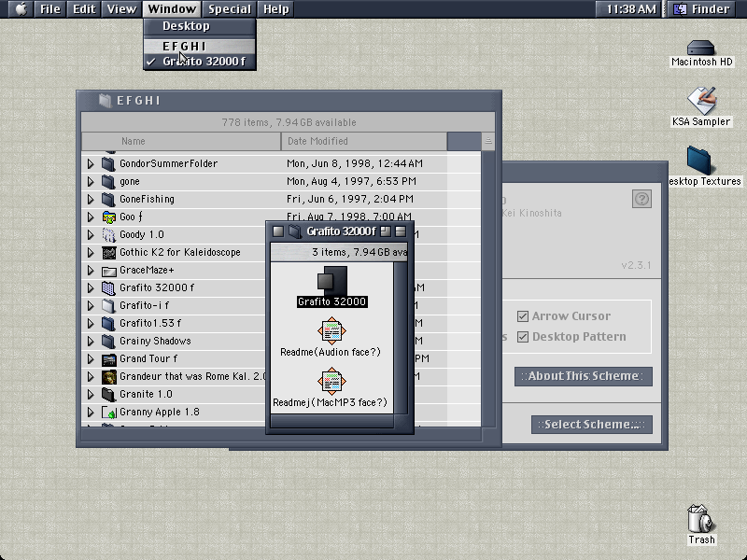Select the Granny Apple 1.8 icon

(x=108, y=413)
